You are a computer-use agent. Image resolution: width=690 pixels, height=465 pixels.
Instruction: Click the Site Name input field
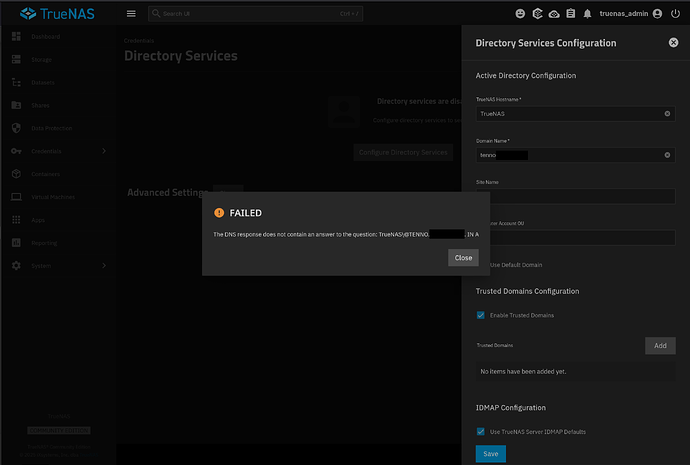575,196
